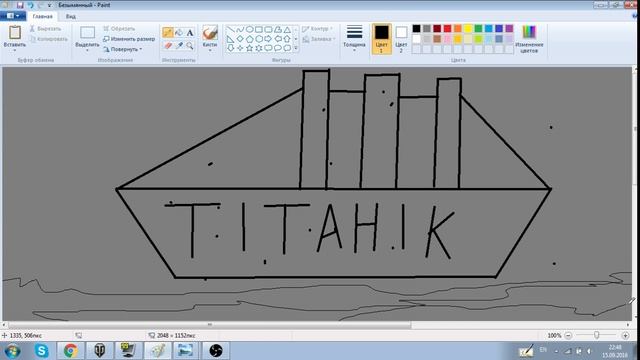Choose the straight Line shape
The width and height of the screenshot is (640, 360).
click(x=231, y=30)
